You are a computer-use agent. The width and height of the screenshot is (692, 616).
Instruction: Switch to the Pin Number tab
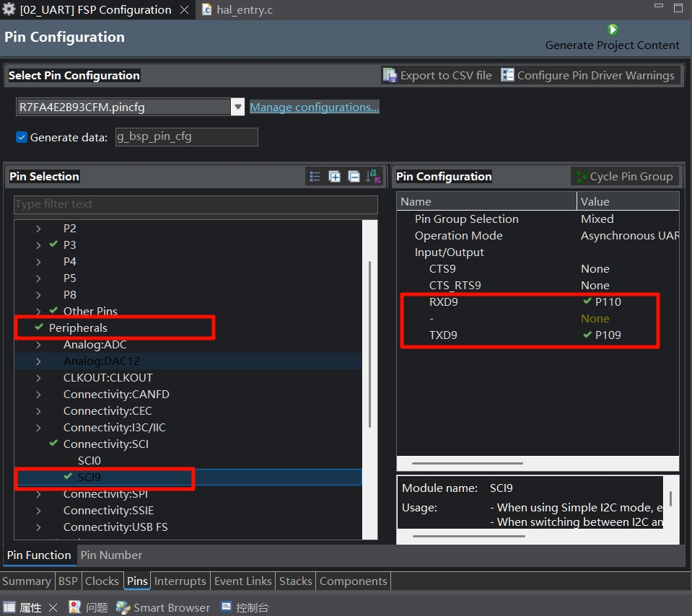point(111,555)
